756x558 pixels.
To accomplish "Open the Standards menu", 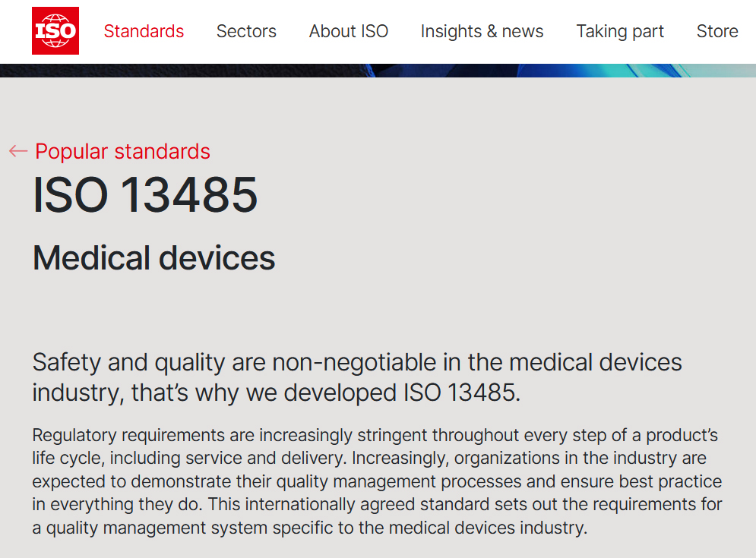I will tap(144, 31).
